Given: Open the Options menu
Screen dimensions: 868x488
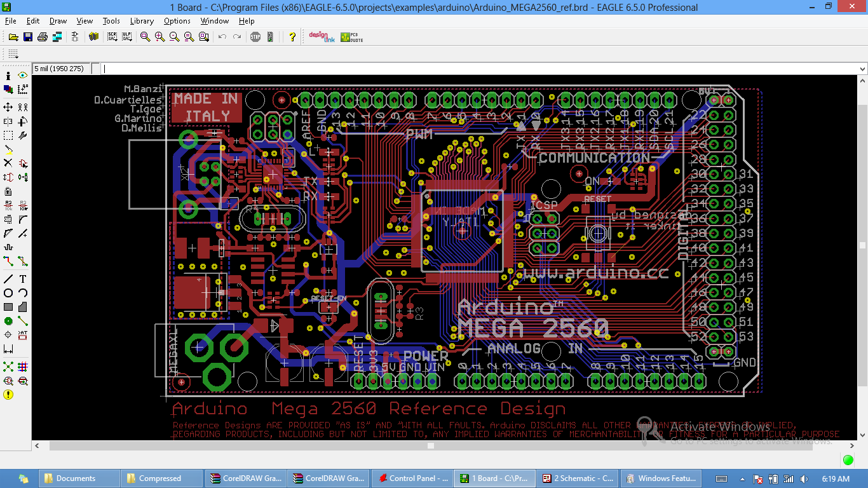Looking at the screenshot, I should tap(177, 21).
